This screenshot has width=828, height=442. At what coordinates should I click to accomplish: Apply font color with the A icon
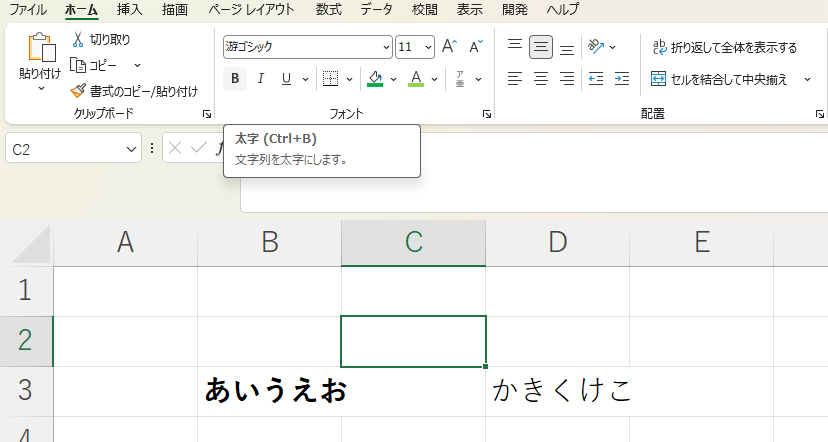click(416, 79)
